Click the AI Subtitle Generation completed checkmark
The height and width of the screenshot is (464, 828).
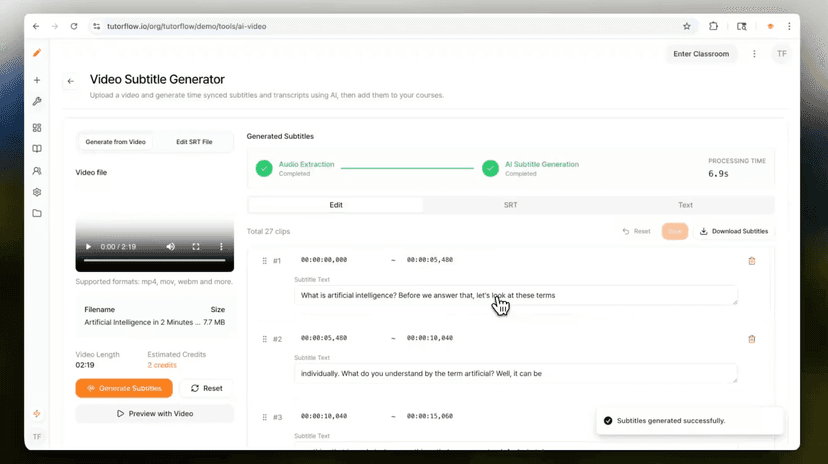pos(490,168)
